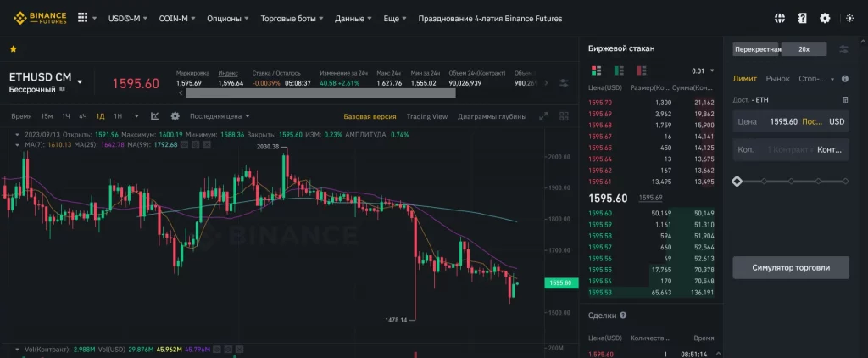This screenshot has height=358, width=868.
Task: Open the Еще menu
Action: click(x=395, y=19)
